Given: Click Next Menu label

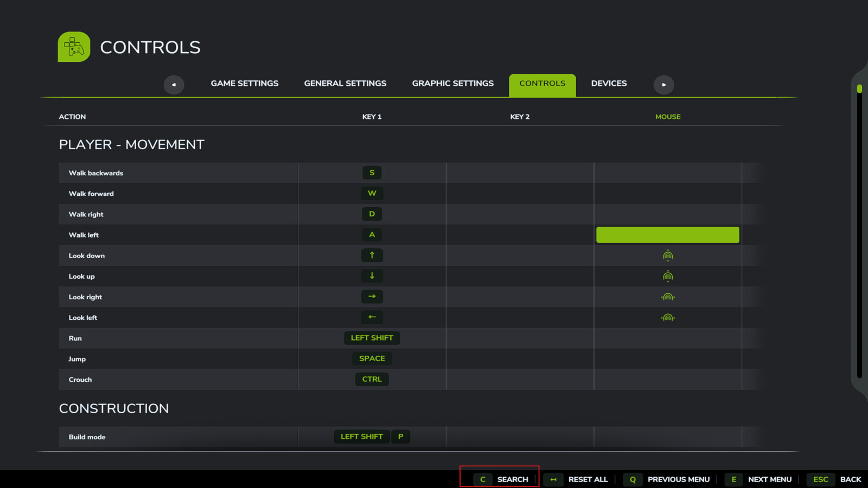Looking at the screenshot, I should tap(770, 479).
